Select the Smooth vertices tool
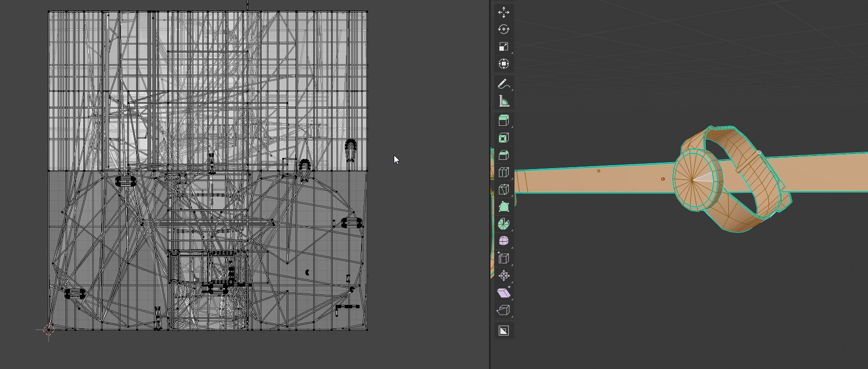Image resolution: width=868 pixels, height=369 pixels. (503, 241)
